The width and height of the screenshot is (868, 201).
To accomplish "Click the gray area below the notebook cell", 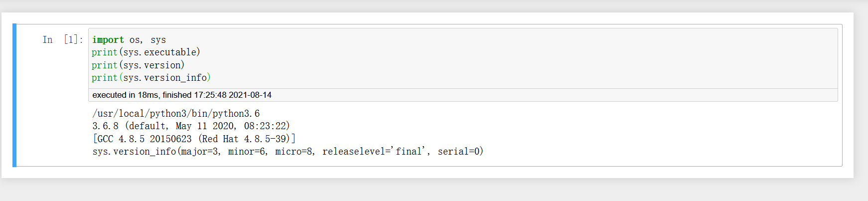I will click(434, 191).
